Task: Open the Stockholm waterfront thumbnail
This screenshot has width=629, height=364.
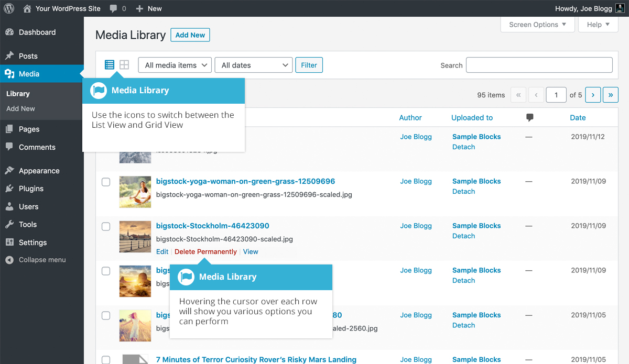Action: pos(135,236)
